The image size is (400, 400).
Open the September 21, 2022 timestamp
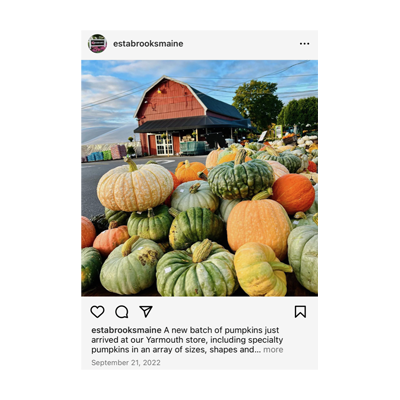pyautogui.click(x=126, y=363)
